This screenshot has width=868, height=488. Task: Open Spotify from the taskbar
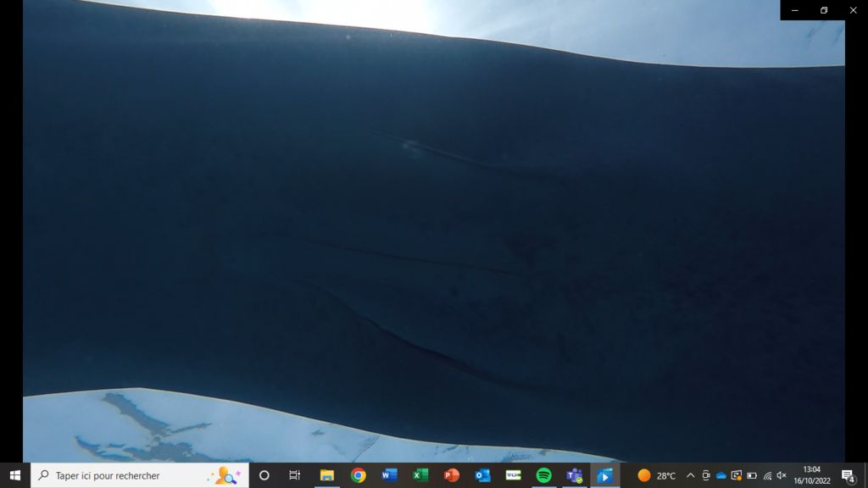543,475
